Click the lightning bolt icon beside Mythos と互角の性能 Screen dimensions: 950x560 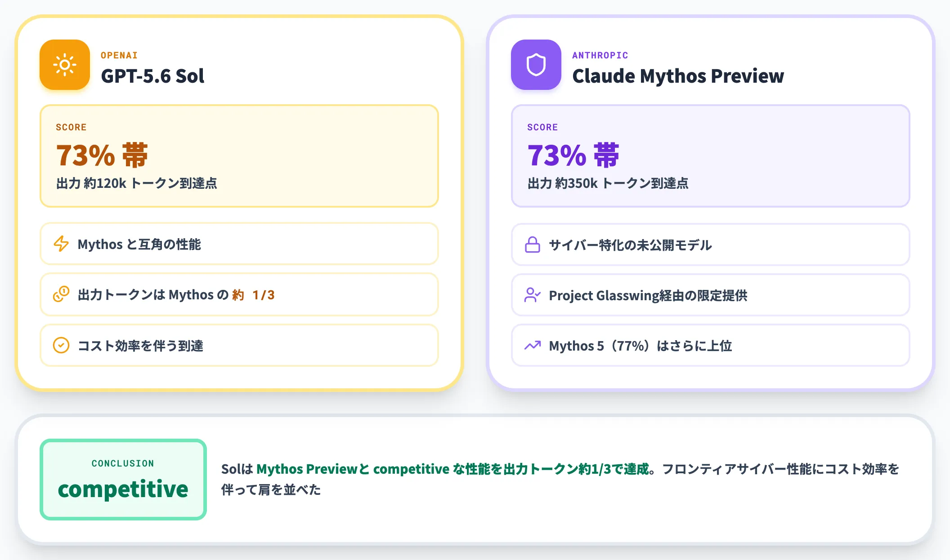coord(61,244)
